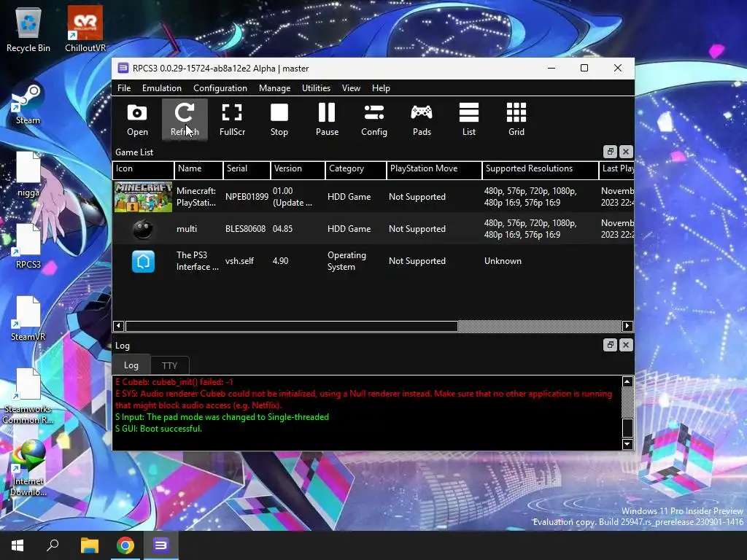Sort by Supported Resolutions column header
Viewport: 747px width, 560px height.
(x=541, y=169)
